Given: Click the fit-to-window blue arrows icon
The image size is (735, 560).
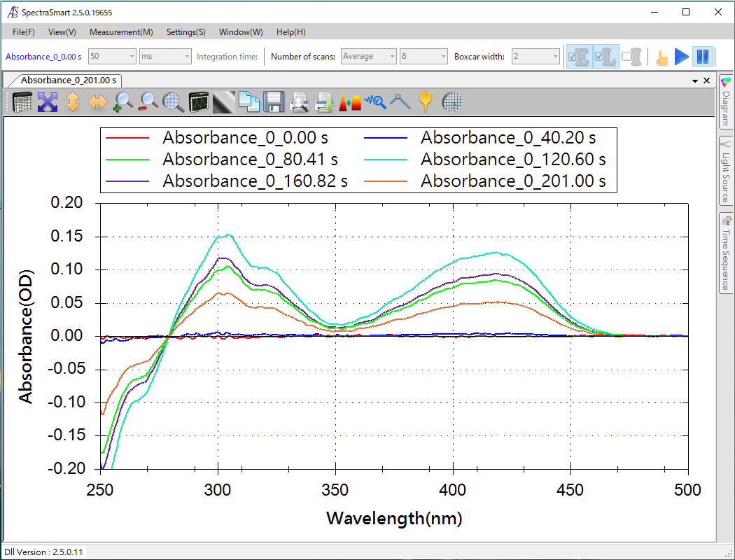Looking at the screenshot, I should (47, 102).
